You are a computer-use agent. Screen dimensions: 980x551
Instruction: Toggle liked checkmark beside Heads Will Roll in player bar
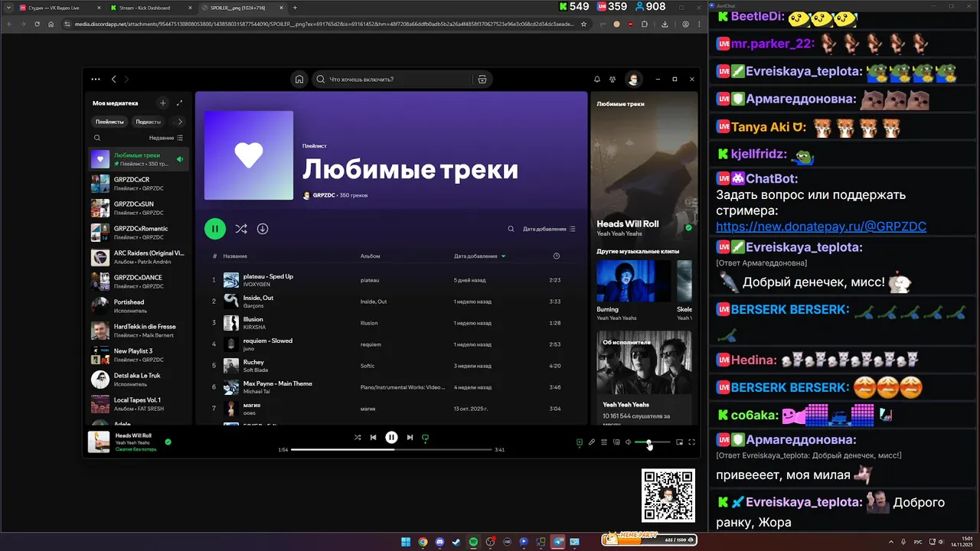pyautogui.click(x=168, y=442)
